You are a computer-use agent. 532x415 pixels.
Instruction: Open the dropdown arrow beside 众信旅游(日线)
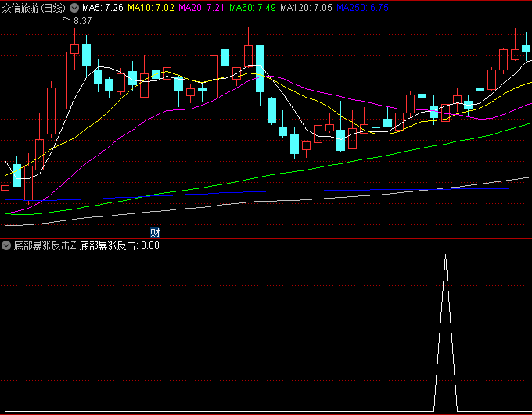[x=74, y=8]
